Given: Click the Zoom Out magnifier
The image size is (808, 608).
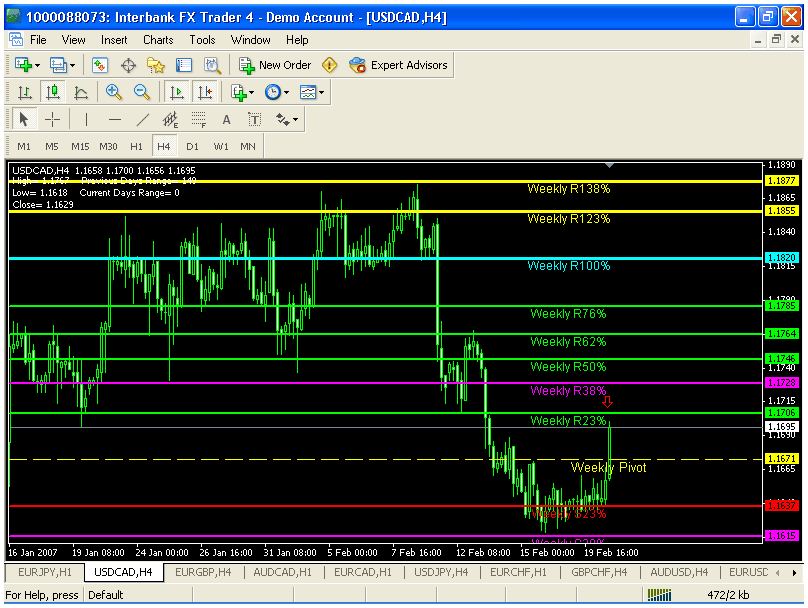Looking at the screenshot, I should pyautogui.click(x=142, y=92).
